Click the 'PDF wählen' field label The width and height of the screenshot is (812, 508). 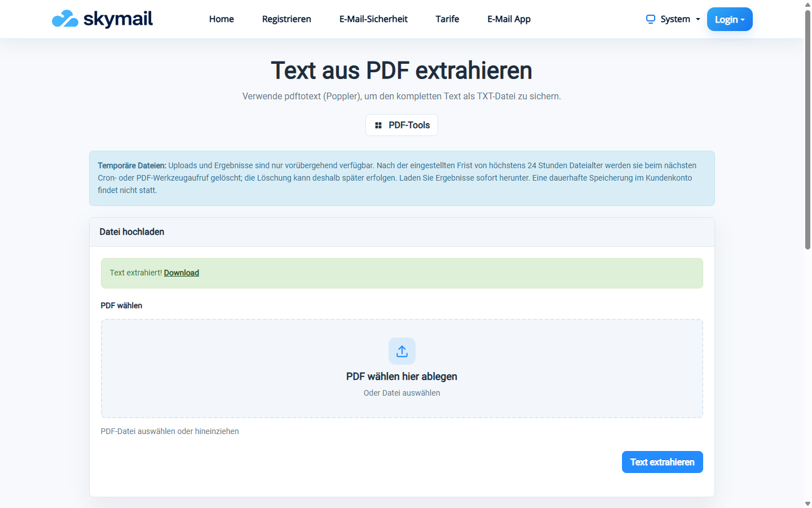pyautogui.click(x=121, y=305)
